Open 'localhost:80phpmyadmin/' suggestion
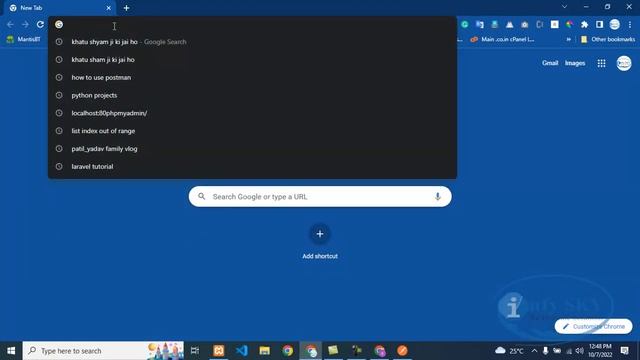This screenshot has height=360, width=640. click(252, 113)
